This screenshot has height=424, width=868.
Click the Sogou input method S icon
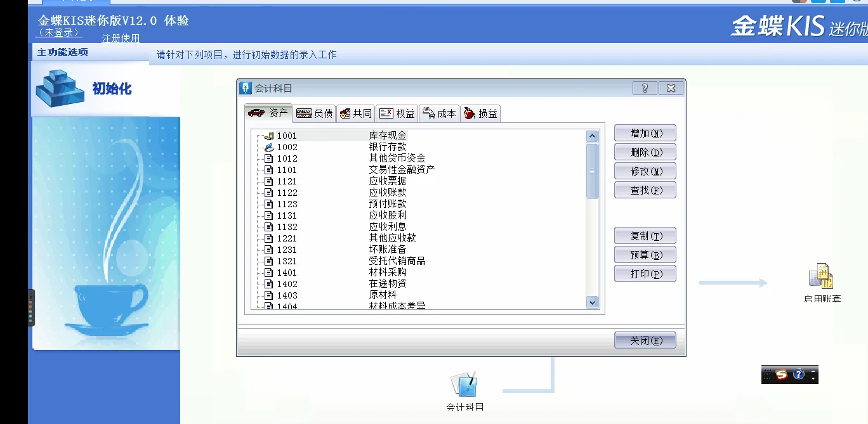pos(782,375)
